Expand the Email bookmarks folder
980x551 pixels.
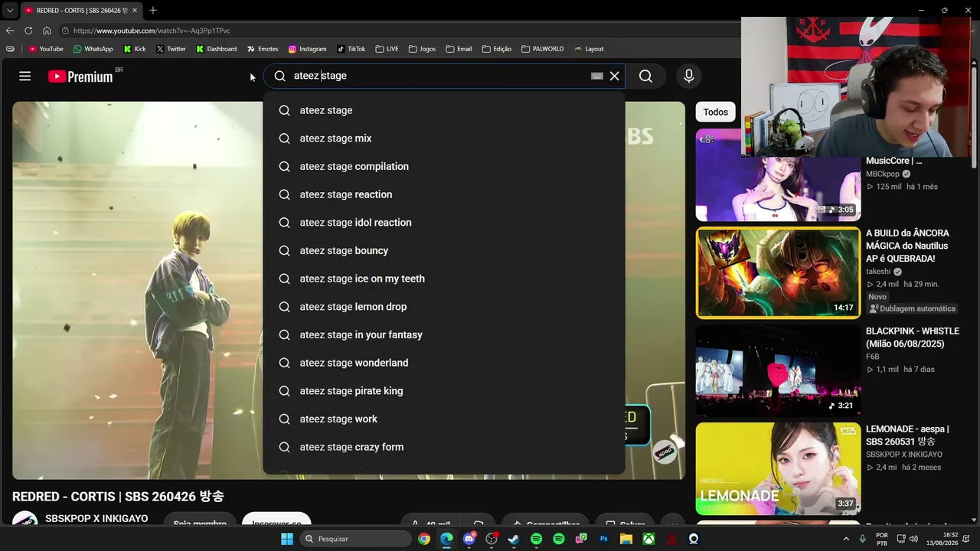point(459,49)
